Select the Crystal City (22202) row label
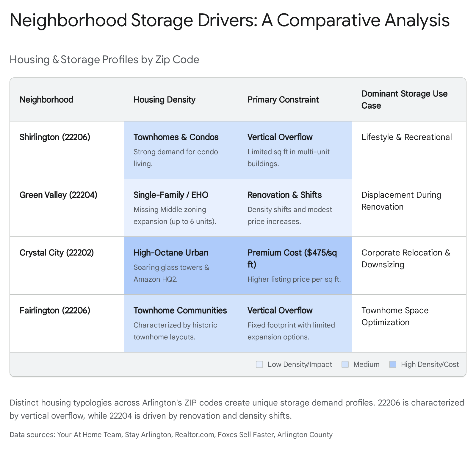476x449 pixels. coord(57,252)
